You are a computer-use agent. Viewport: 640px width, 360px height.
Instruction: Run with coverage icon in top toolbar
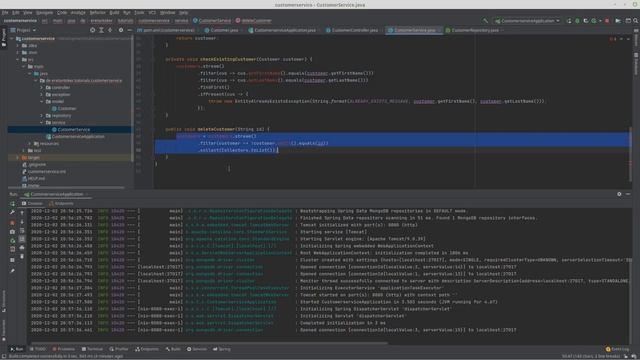(x=586, y=20)
